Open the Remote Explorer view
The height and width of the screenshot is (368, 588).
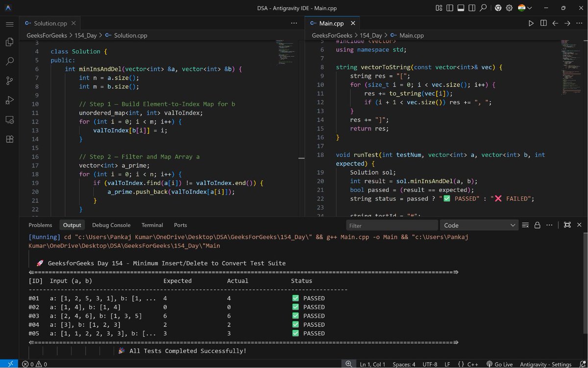(9, 120)
